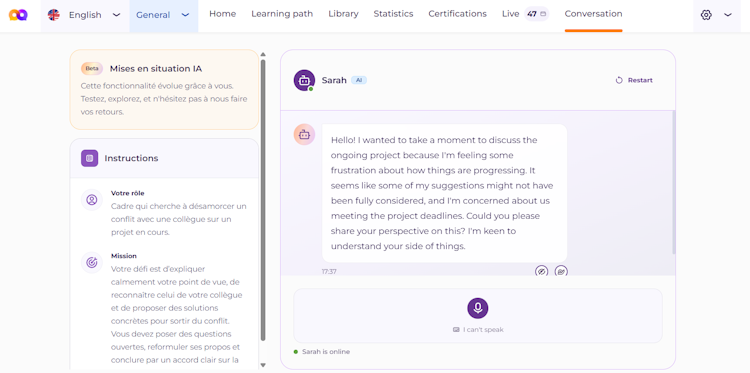Viewport: 750px width, 373px height.
Task: Switch to the Library tab
Action: tap(343, 14)
